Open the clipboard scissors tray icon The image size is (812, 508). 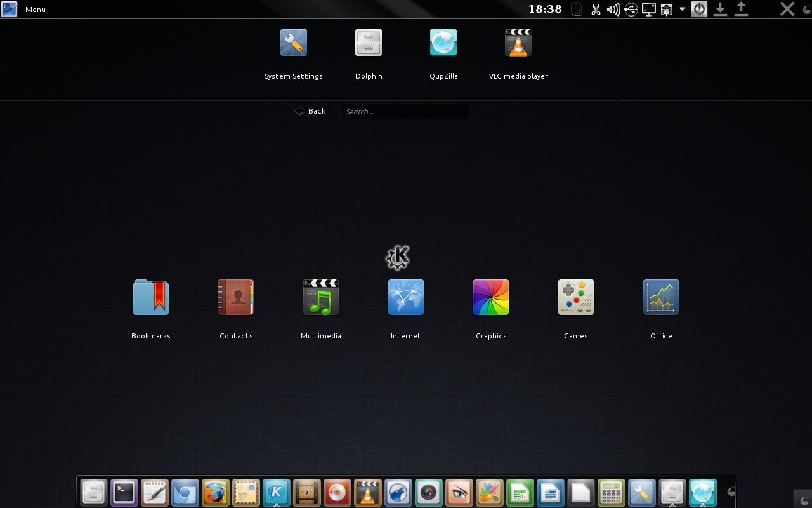point(596,9)
